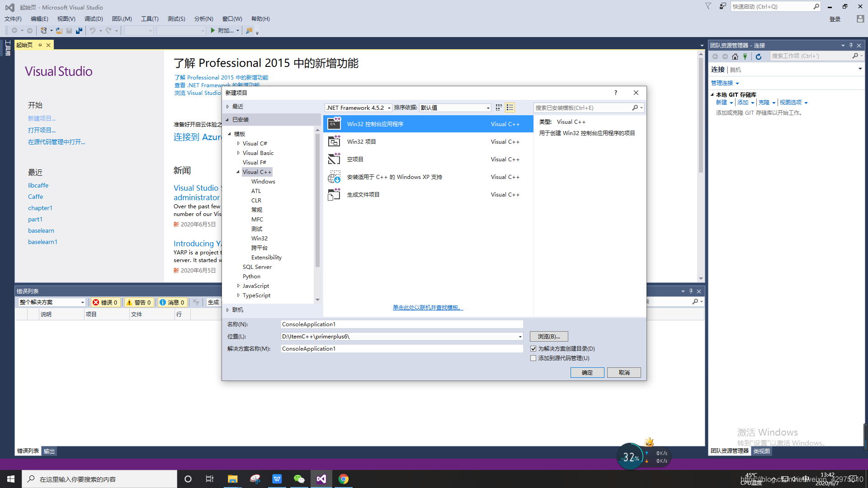Switch dialog templates to small icons view
This screenshot has height=488, width=868.
(499, 108)
